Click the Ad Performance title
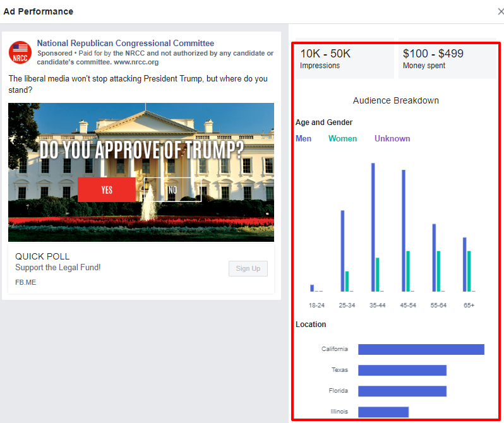Image resolution: width=504 pixels, height=423 pixels. tap(39, 11)
